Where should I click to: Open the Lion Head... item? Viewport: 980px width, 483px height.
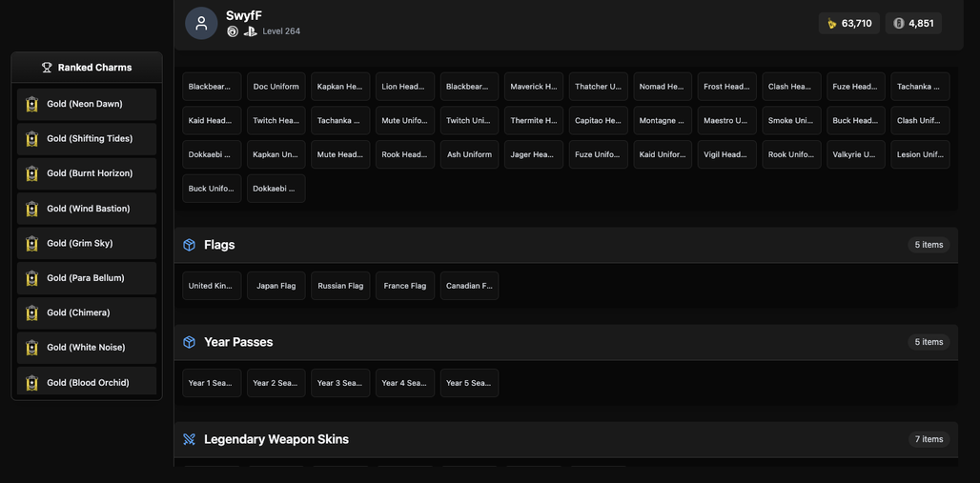click(405, 87)
